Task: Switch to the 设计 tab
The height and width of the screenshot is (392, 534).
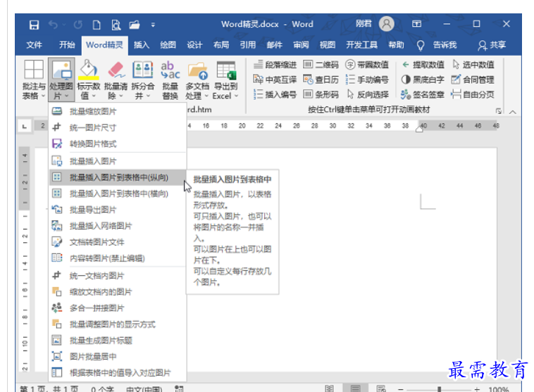Action: (194, 45)
